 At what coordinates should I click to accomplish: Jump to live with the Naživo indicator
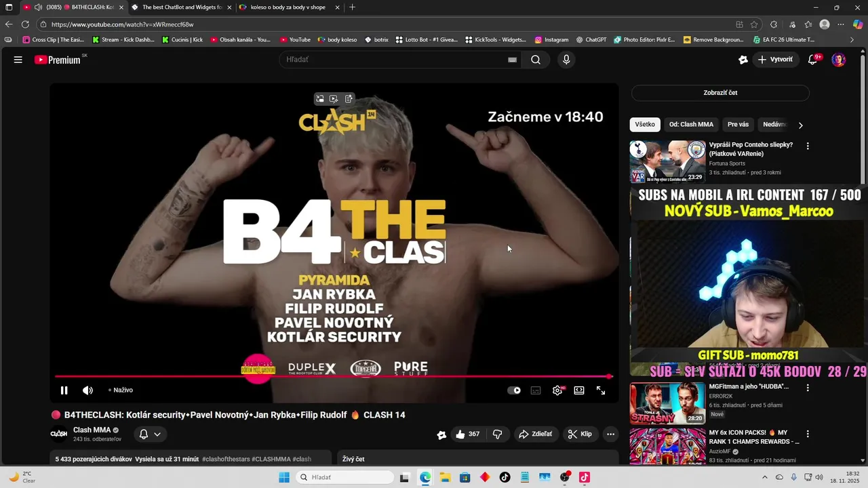point(121,390)
